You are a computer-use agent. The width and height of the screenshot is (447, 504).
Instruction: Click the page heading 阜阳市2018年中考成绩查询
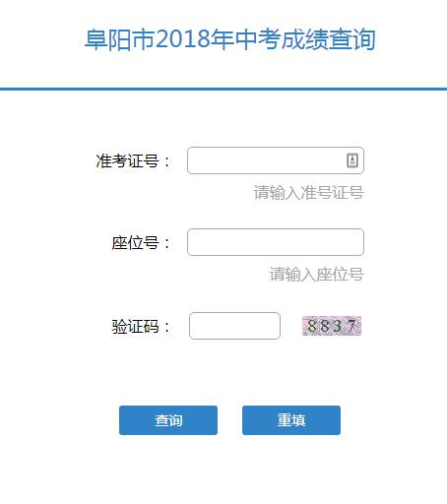coord(230,39)
